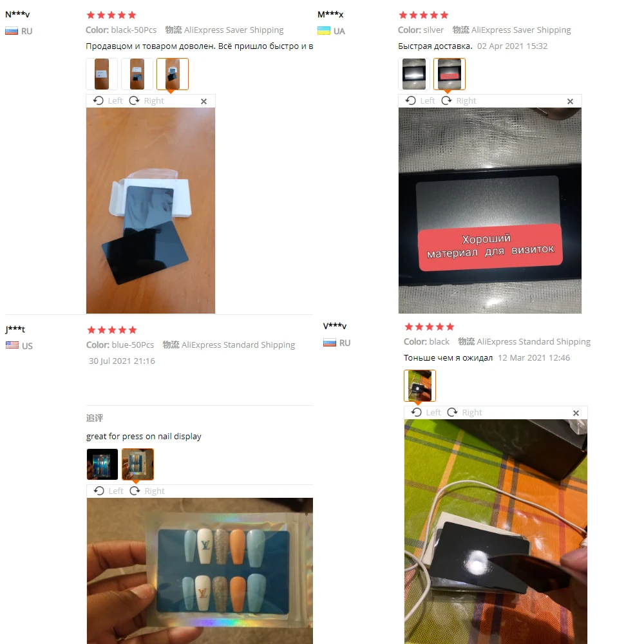Open second thumbnail in N***v's review
This screenshot has height=644, width=644.
tap(137, 74)
